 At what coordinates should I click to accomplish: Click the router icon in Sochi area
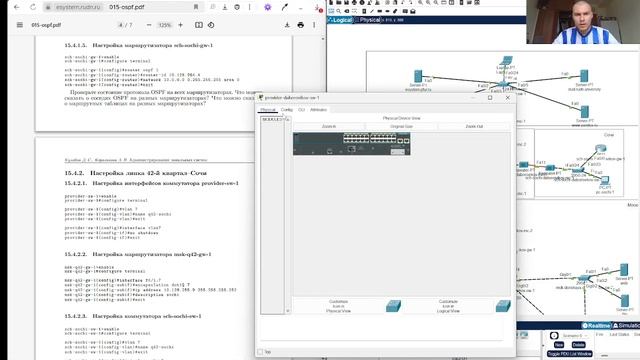coord(600,148)
